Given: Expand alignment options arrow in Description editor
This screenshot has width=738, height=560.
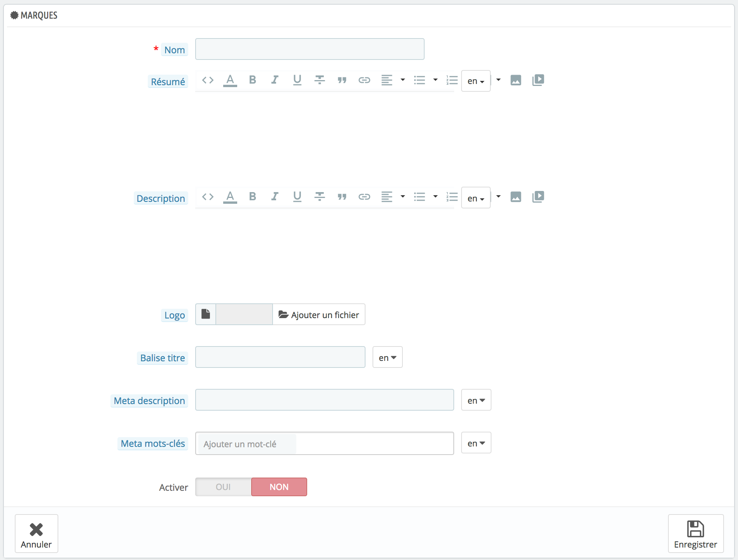Looking at the screenshot, I should point(403,197).
